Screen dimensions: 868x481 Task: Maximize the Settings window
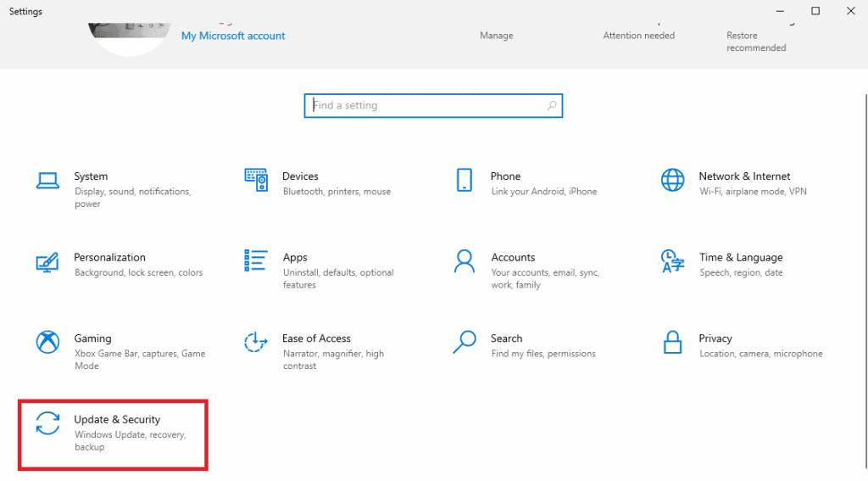pos(815,11)
